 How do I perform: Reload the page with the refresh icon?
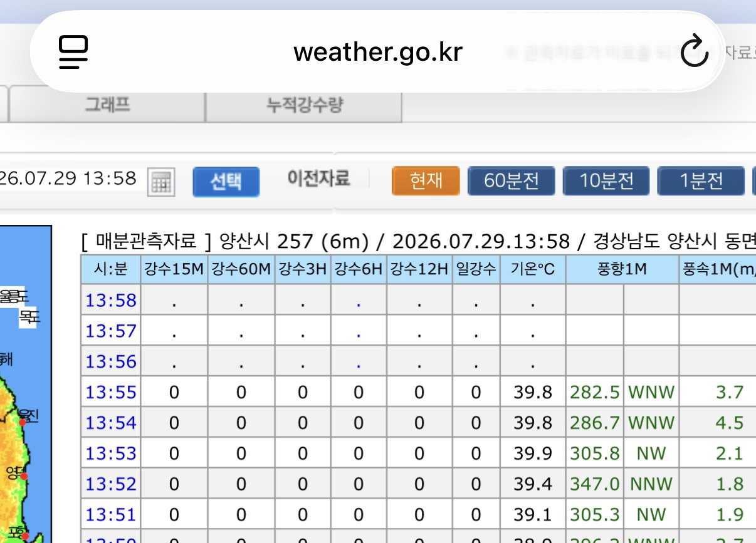pos(694,51)
